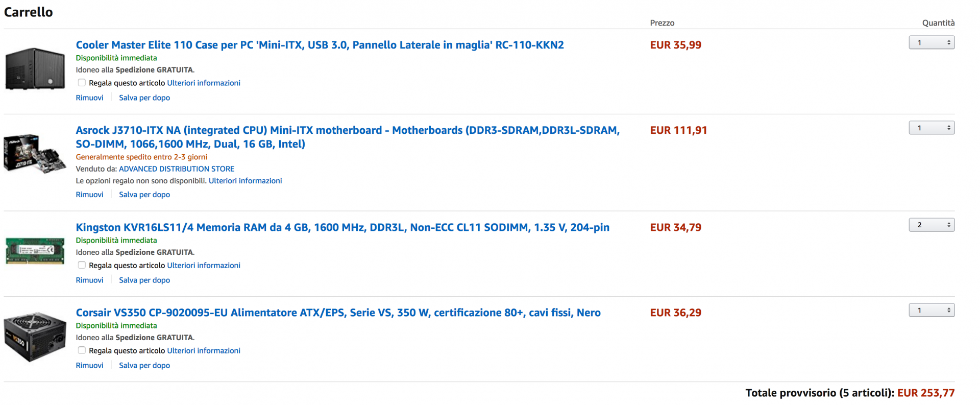Screen dimensions: 980x405
Task: Tick gift checkbox for Kingston RAM
Action: (82, 265)
